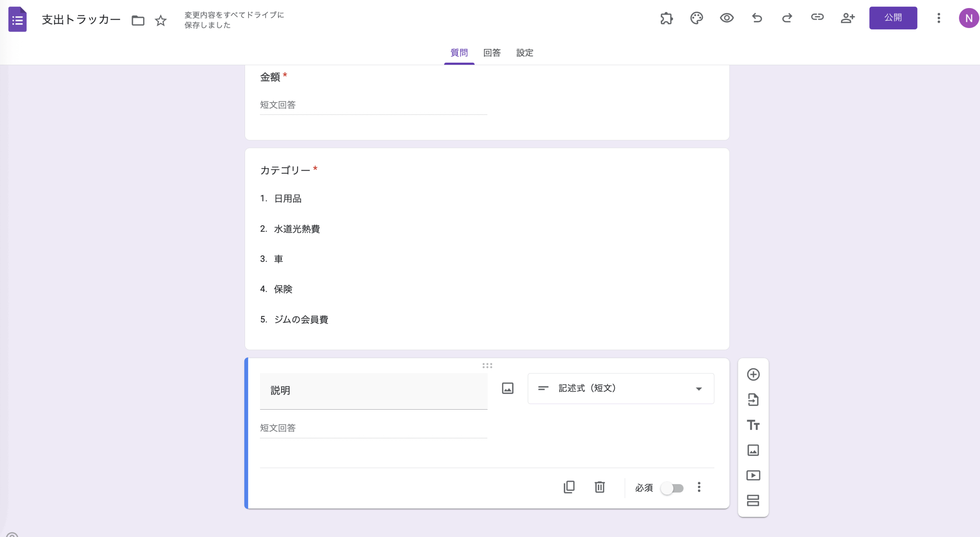Click the redo arrow icon
Screen dimensions: 980x537
(787, 18)
